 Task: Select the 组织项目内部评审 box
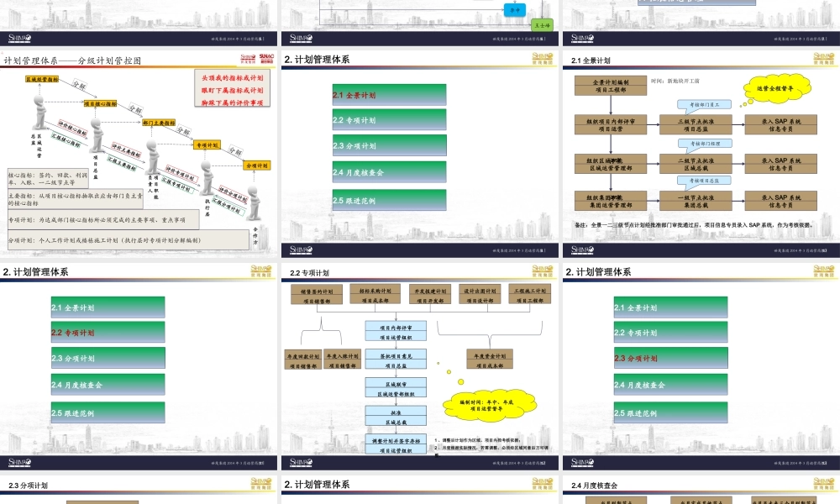(611, 125)
